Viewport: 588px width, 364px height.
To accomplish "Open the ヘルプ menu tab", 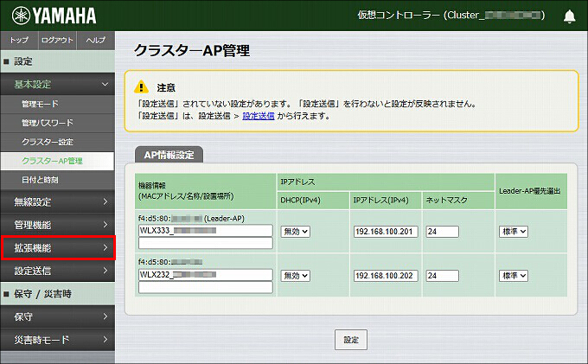I will 96,40.
